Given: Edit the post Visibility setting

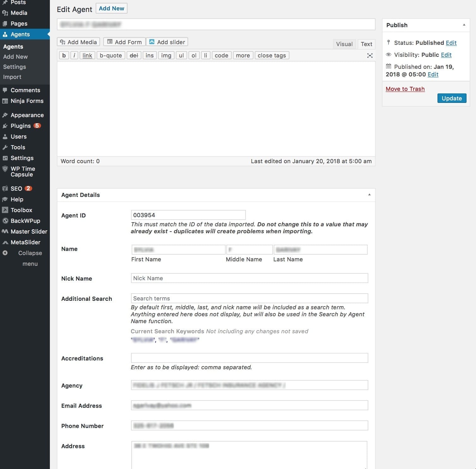Looking at the screenshot, I should [x=446, y=55].
